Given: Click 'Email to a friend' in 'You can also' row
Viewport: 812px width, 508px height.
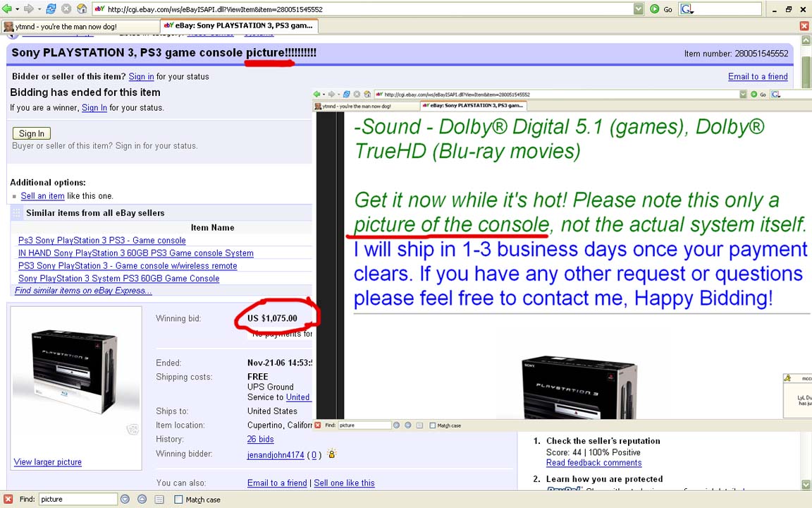Looking at the screenshot, I should [x=277, y=483].
